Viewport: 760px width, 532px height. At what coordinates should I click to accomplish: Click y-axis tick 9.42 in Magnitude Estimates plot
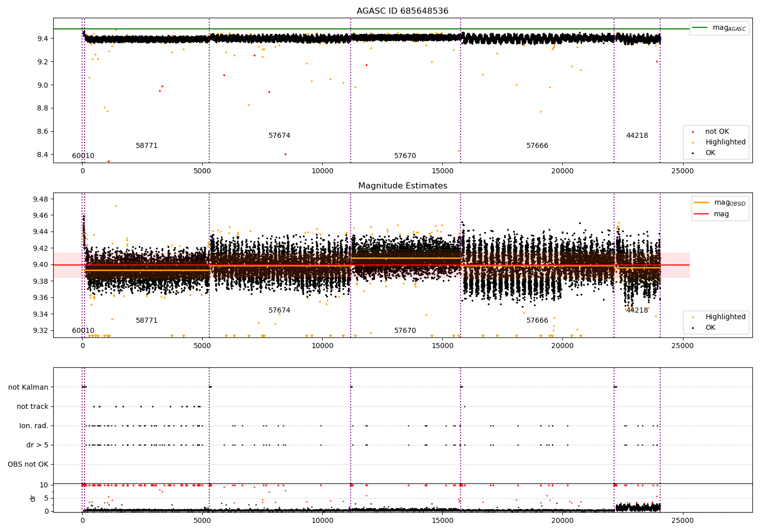pos(41,248)
